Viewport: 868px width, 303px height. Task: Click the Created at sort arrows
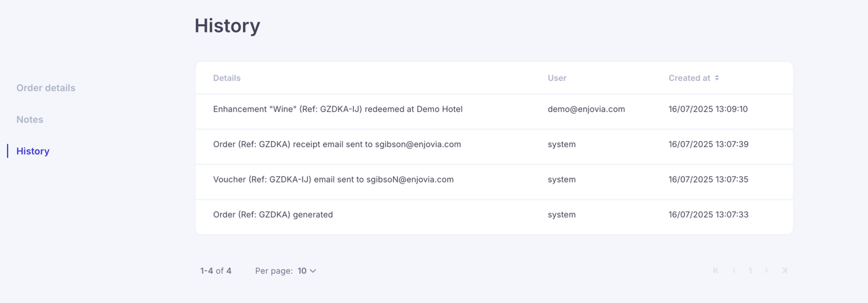click(717, 78)
